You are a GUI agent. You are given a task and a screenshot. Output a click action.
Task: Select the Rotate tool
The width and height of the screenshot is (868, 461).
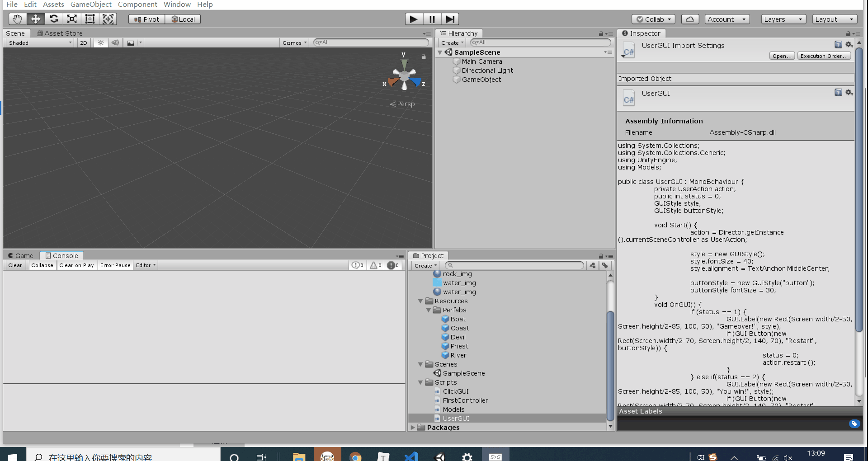click(x=54, y=19)
